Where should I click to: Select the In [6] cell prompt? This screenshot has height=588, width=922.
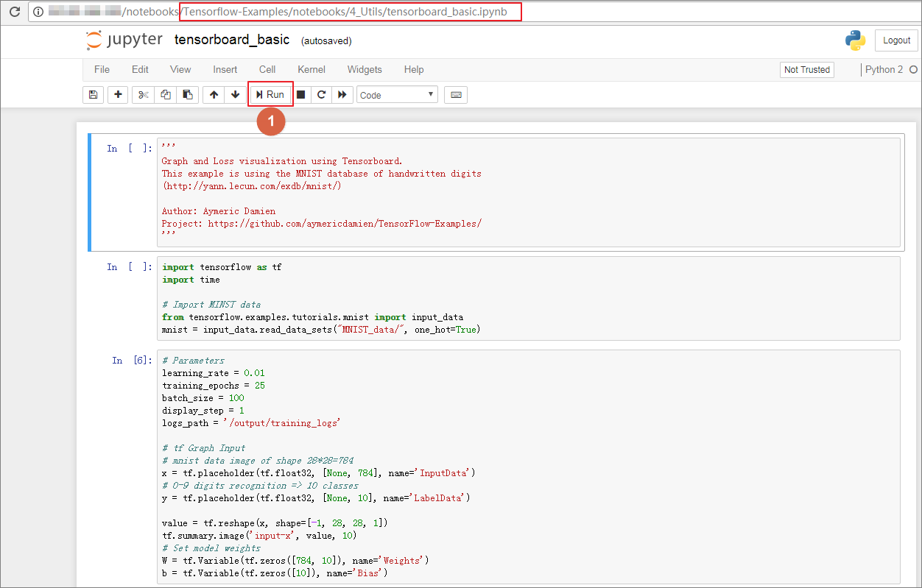[x=133, y=360]
